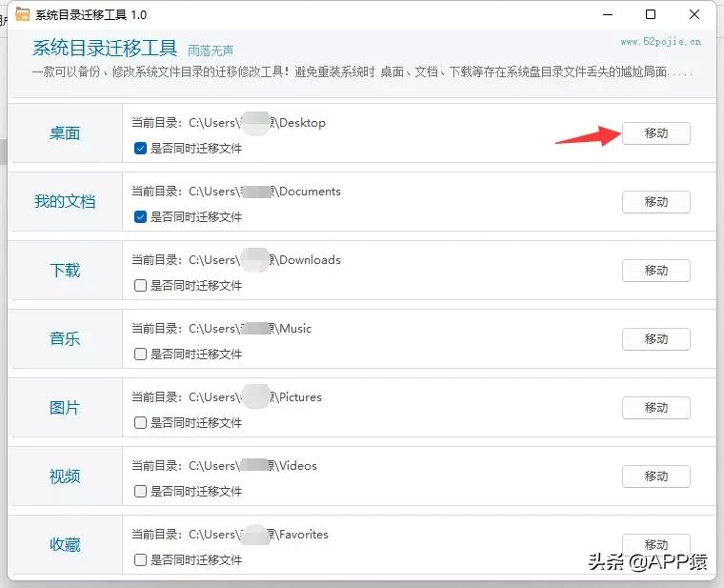
Task: Click 移动 for the Documents directory
Action: [655, 202]
